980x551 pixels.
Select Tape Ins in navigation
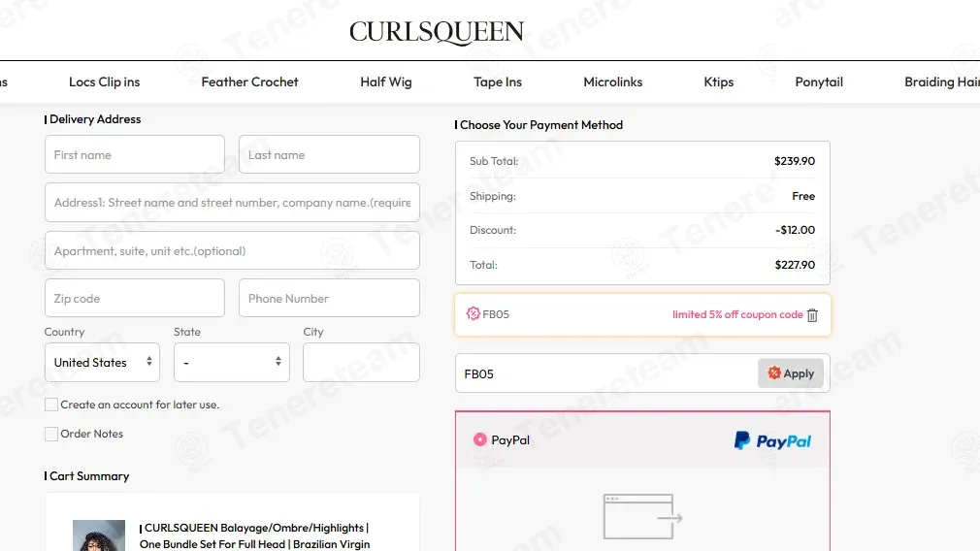[498, 81]
